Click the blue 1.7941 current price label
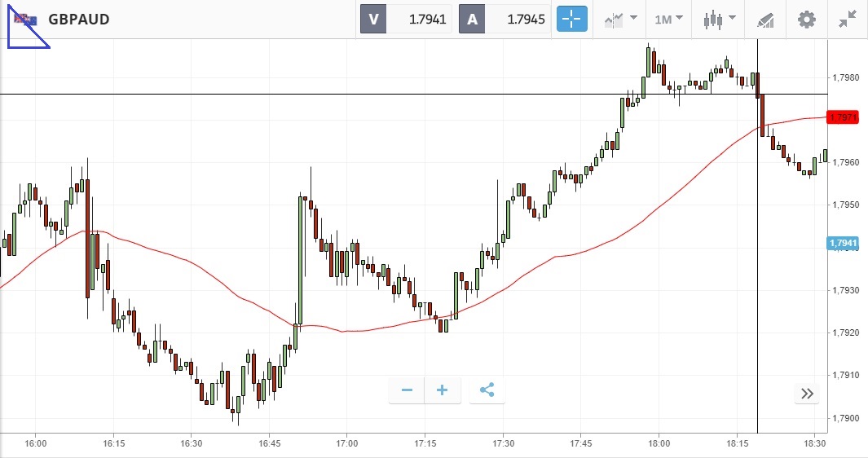 [x=843, y=243]
